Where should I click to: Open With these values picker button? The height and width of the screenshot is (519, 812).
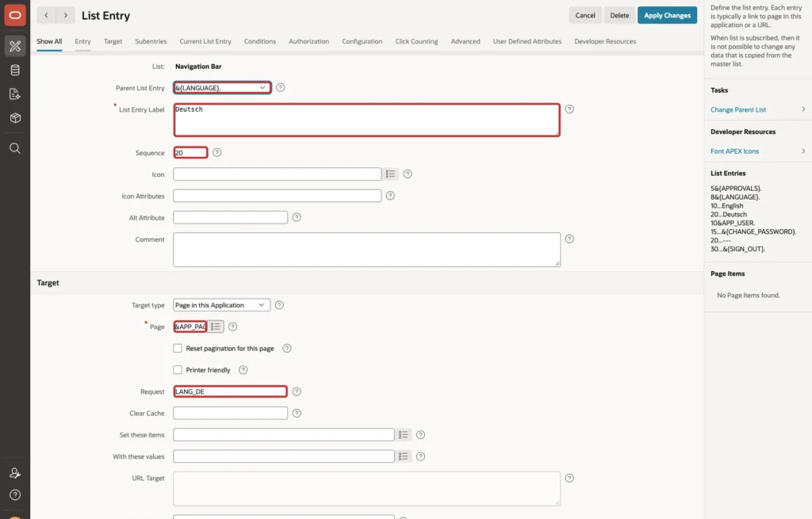point(403,456)
